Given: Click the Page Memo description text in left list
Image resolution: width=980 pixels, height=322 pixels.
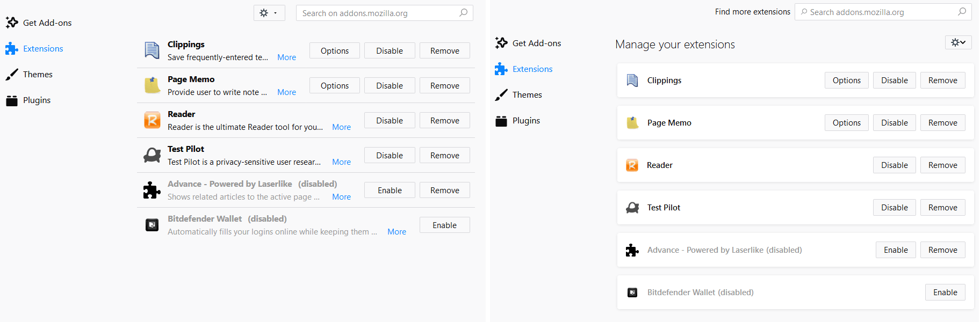Looking at the screenshot, I should click(217, 92).
